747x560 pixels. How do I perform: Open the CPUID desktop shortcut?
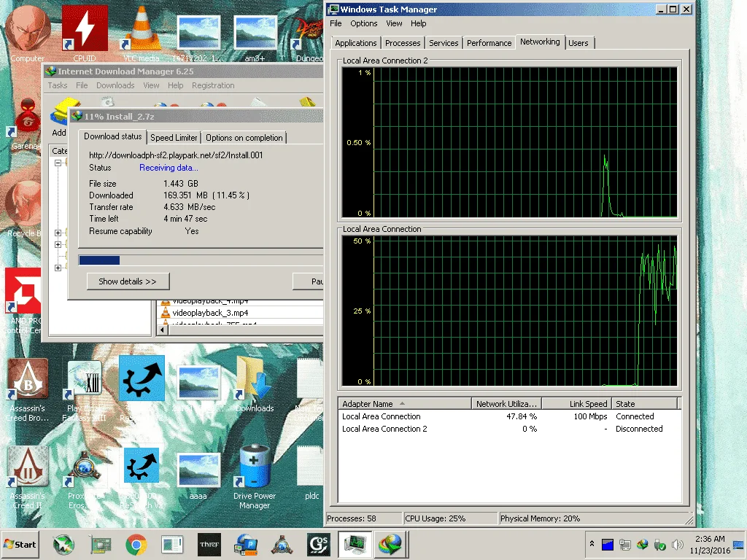pos(85,34)
